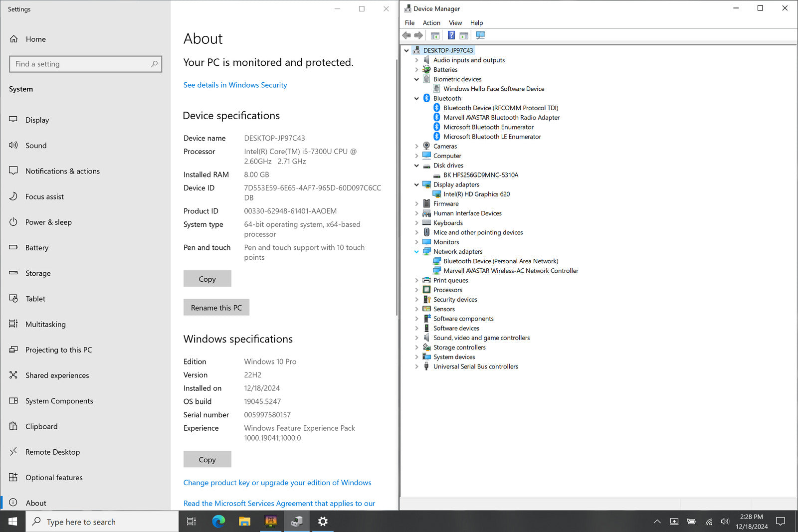This screenshot has width=798, height=532.
Task: Open Change product key or upgrade link
Action: tap(277, 483)
